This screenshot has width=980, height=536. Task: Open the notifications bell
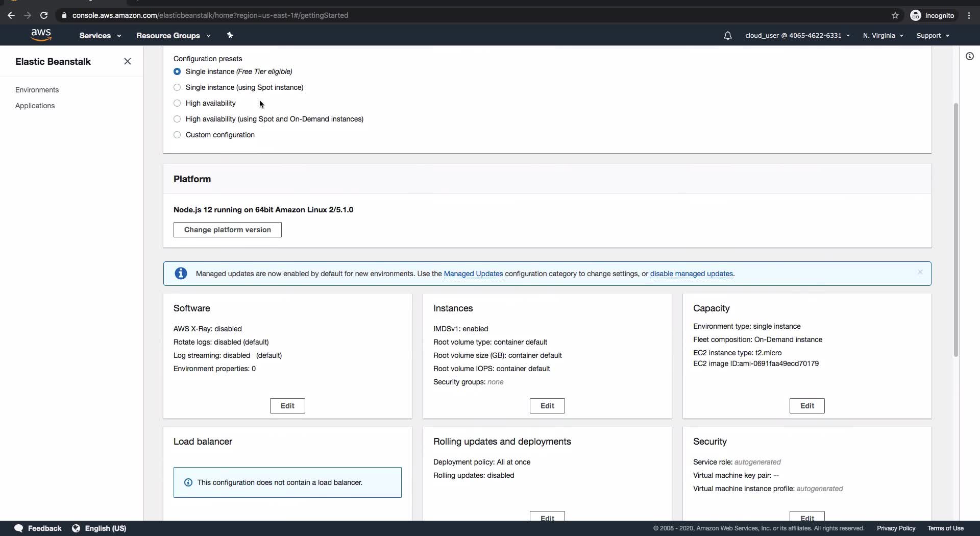point(727,36)
